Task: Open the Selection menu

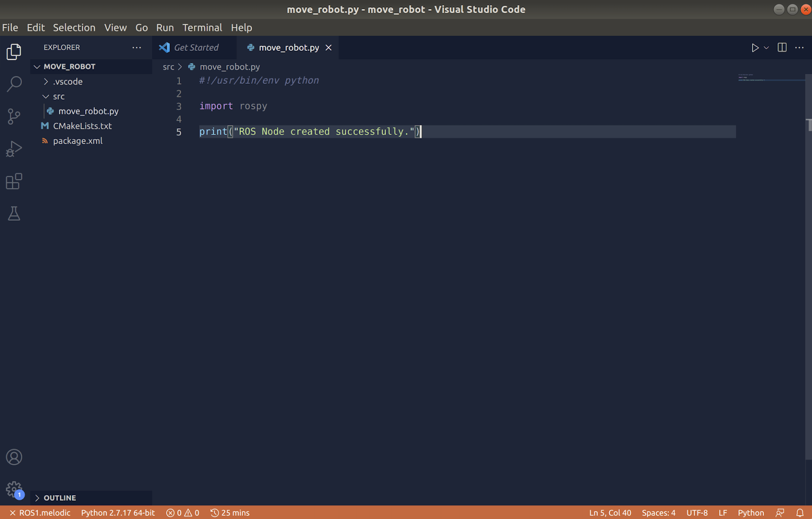Action: coord(74,27)
